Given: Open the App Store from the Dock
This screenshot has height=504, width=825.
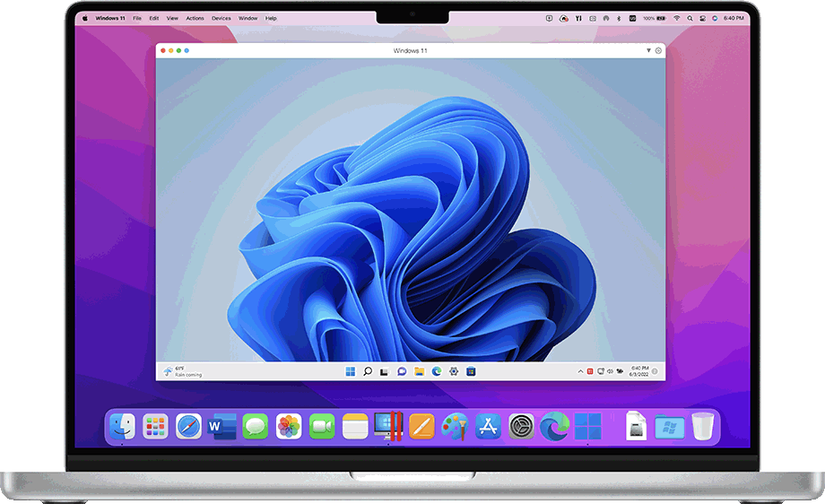Looking at the screenshot, I should [x=488, y=426].
